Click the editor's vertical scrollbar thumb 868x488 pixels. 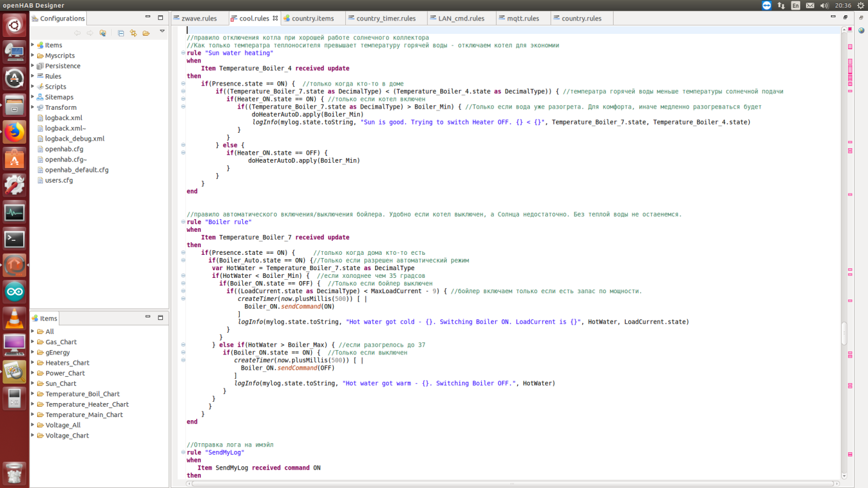click(844, 332)
